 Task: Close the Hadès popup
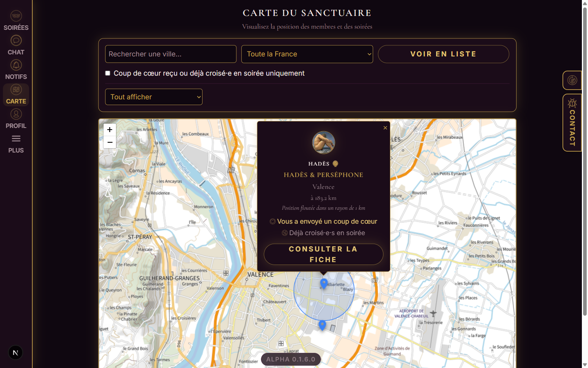[385, 128]
